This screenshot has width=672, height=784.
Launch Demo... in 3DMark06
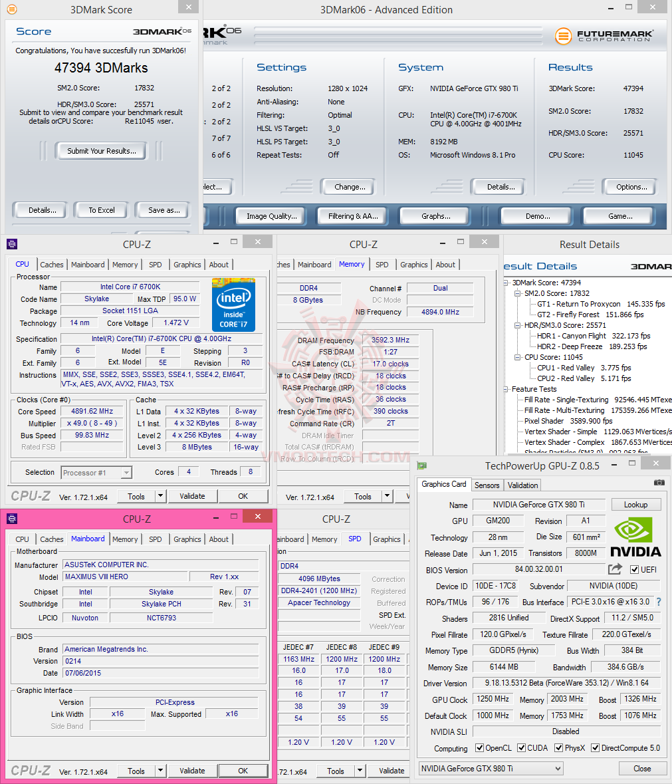(538, 216)
